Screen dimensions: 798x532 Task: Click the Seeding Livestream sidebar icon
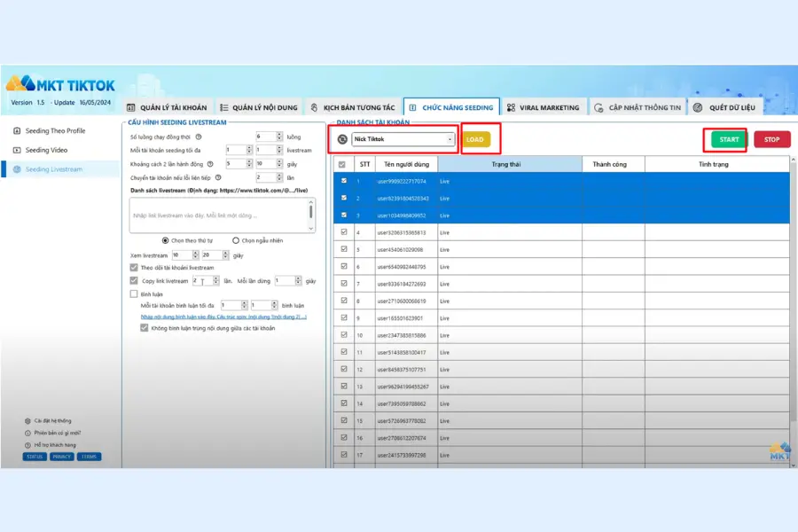pyautogui.click(x=17, y=169)
